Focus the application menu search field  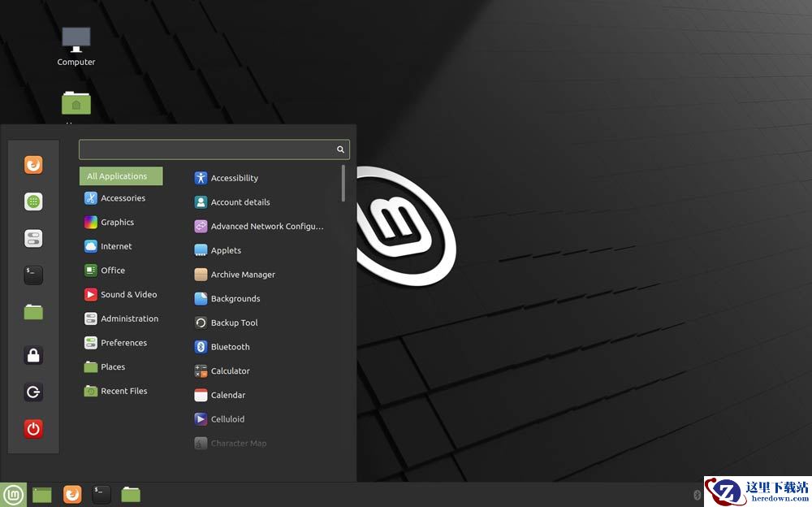pyautogui.click(x=214, y=149)
